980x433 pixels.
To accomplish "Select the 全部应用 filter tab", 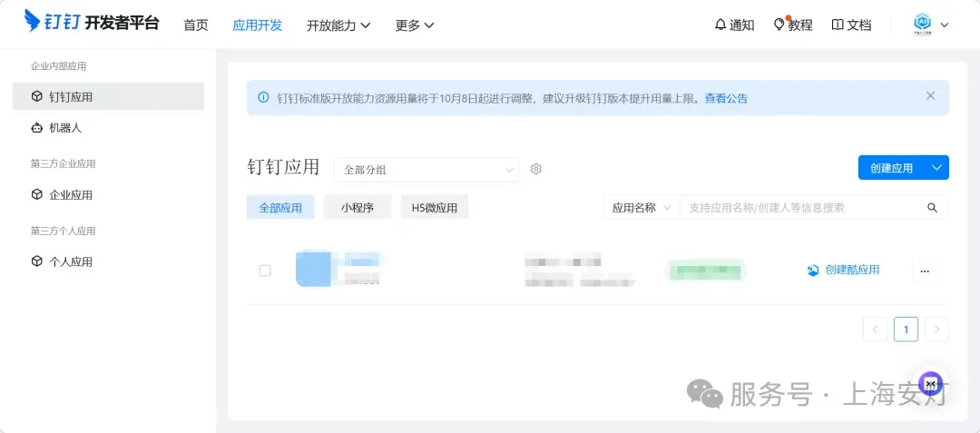I will pos(280,208).
